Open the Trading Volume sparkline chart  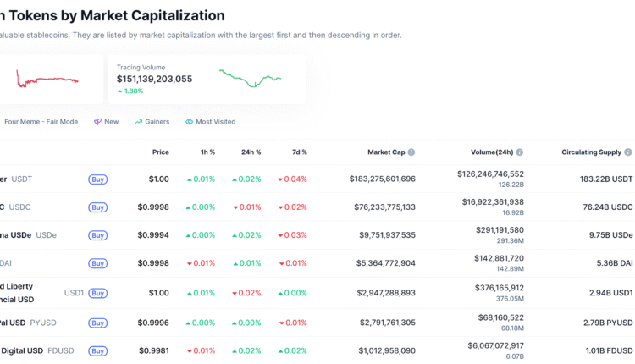coord(250,79)
